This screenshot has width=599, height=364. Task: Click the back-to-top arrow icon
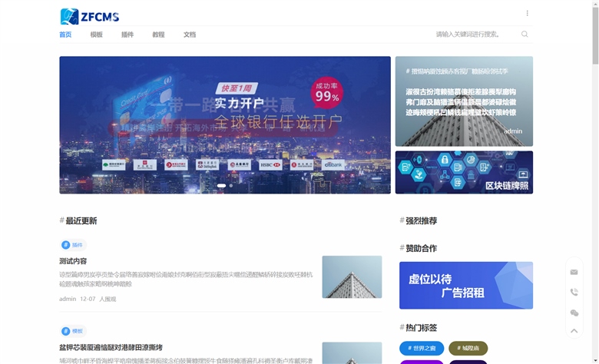(574, 331)
